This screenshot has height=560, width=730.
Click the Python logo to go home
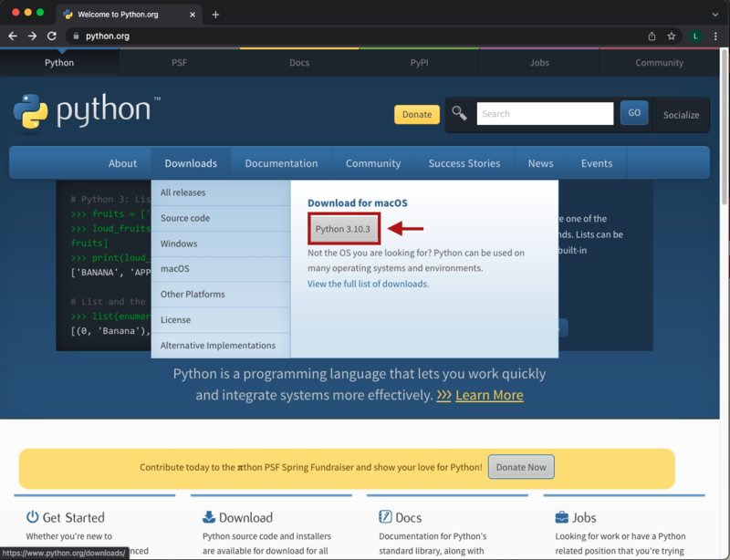pos(85,111)
